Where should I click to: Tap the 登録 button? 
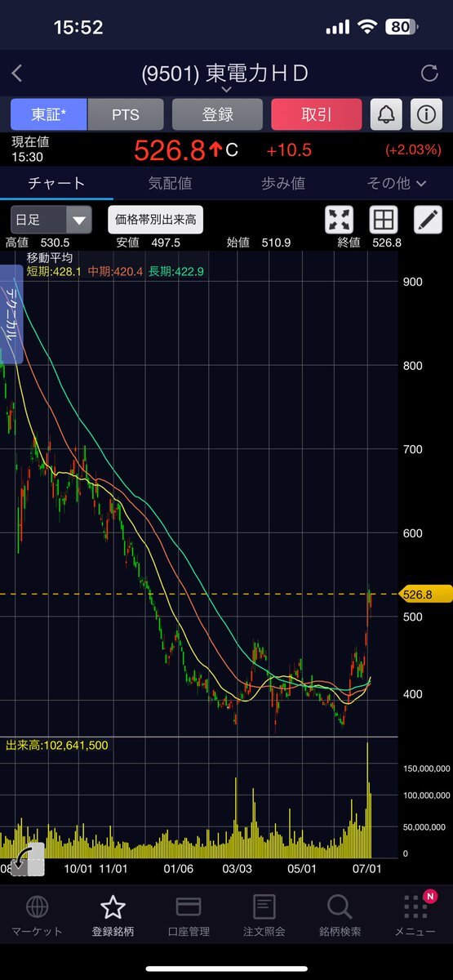(217, 115)
